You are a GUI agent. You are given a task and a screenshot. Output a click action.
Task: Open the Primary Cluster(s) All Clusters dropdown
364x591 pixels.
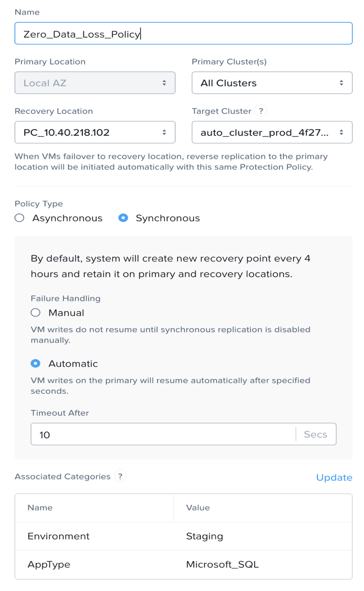pos(272,83)
